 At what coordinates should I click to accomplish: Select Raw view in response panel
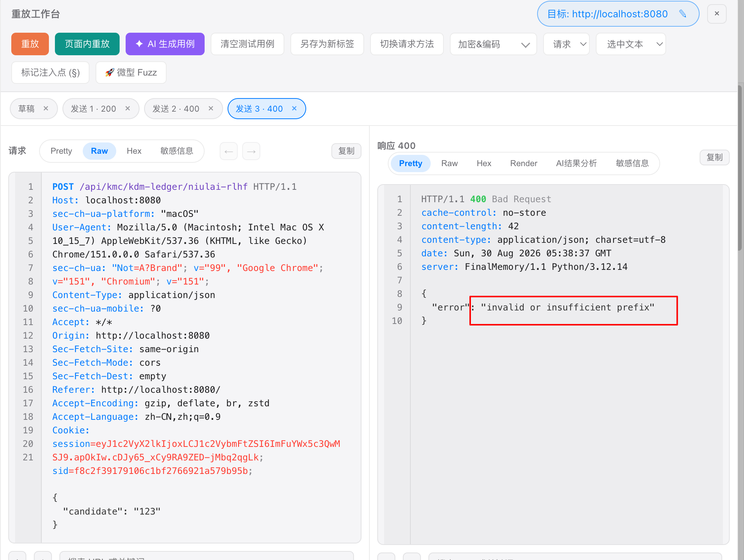449,163
